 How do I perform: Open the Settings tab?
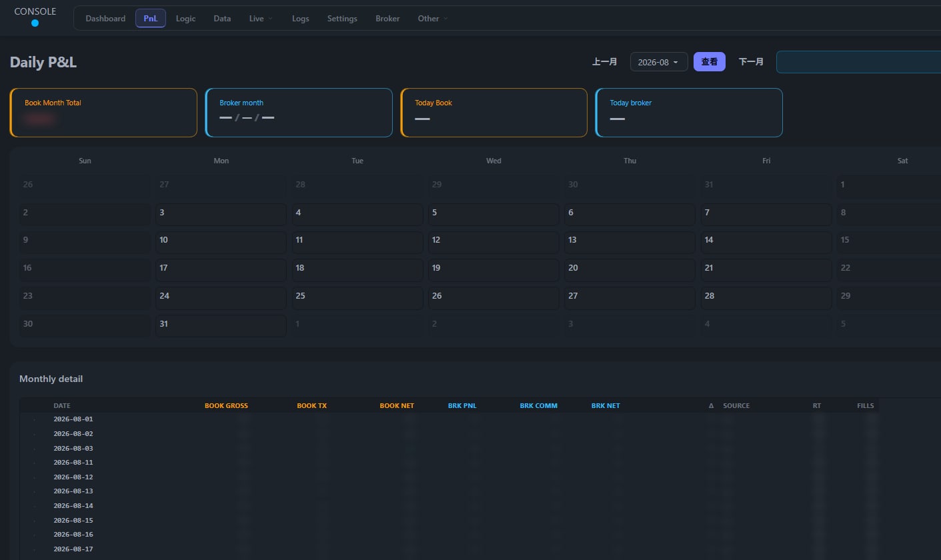342,19
